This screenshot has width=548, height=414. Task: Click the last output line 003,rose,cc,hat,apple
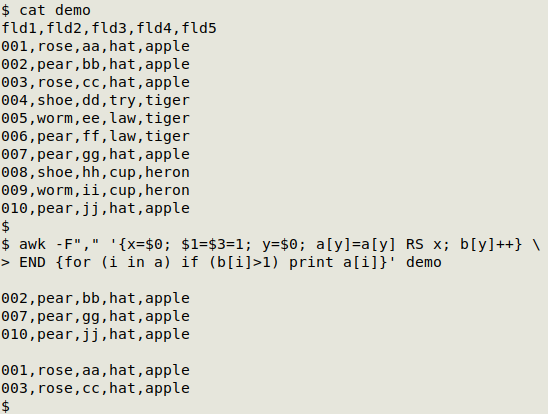[x=95, y=388]
